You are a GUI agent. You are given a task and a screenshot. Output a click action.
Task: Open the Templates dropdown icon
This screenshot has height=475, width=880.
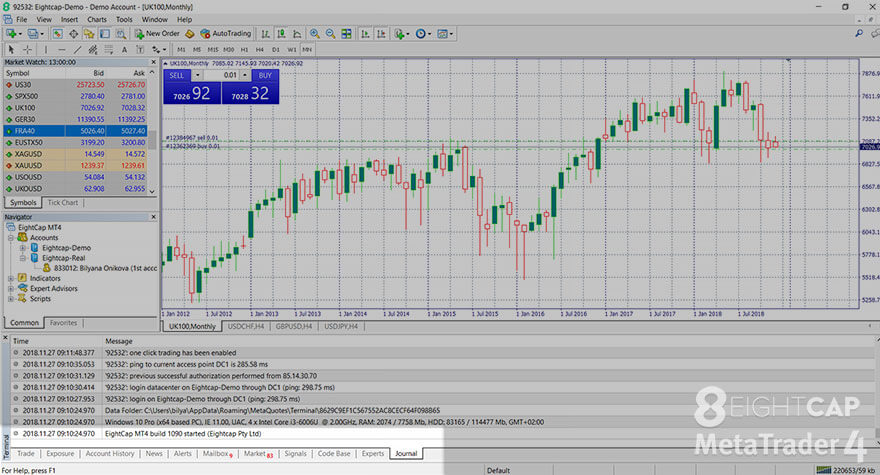coord(445,34)
